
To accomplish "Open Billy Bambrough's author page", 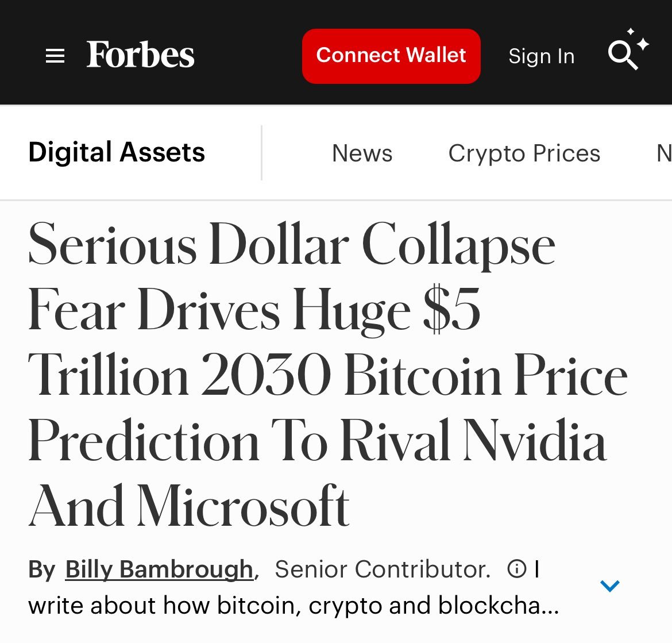I will [x=159, y=569].
